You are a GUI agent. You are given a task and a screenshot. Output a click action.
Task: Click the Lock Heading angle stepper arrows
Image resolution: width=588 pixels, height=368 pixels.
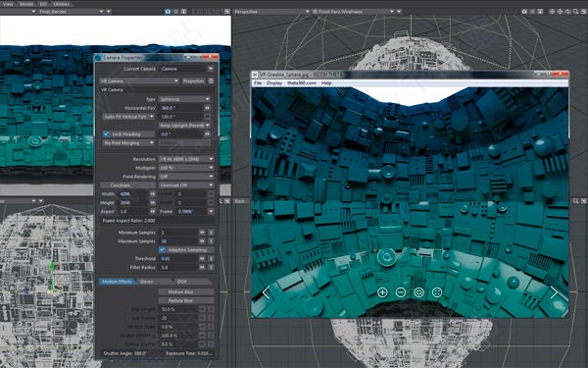[207, 134]
